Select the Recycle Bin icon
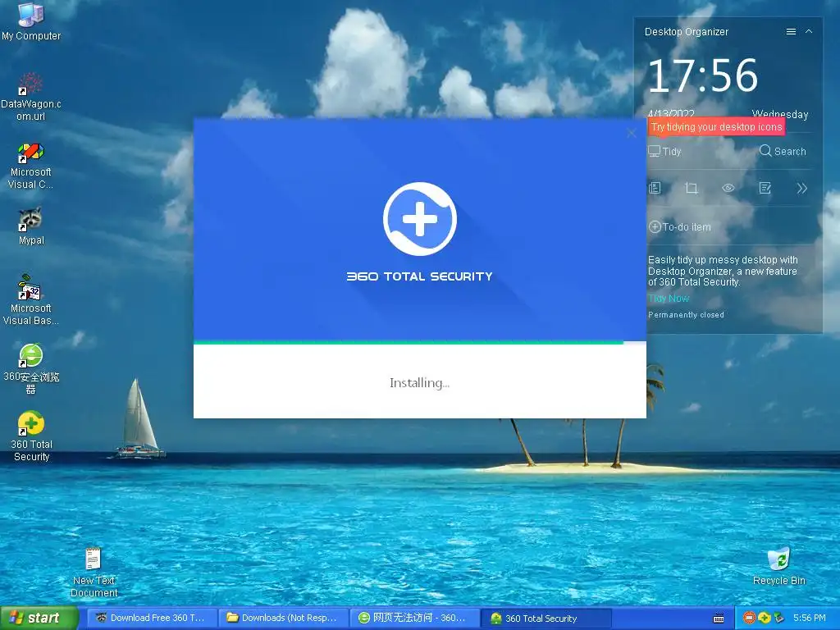840x630 pixels. (x=779, y=566)
